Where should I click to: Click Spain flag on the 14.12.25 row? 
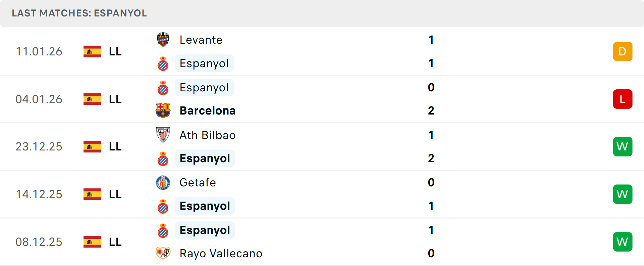pos(92,194)
